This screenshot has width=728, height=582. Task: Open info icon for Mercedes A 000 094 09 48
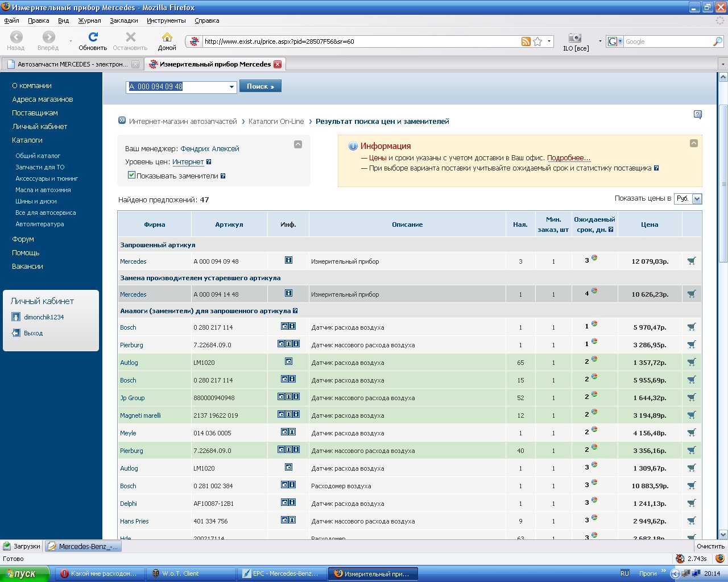pos(288,260)
